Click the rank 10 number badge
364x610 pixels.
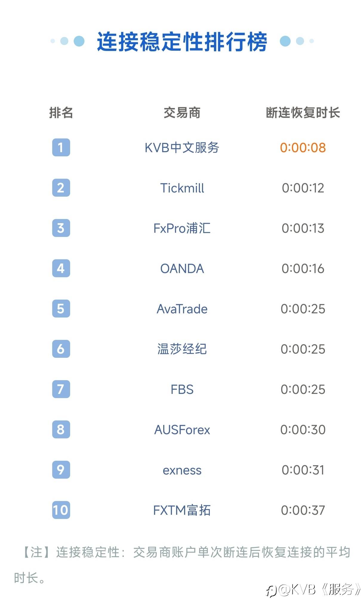click(x=61, y=510)
